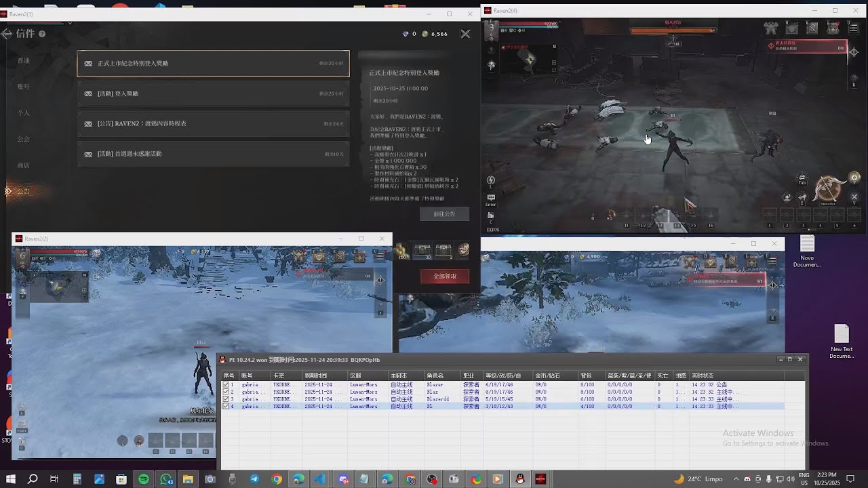
Task: Click the 角色名 column header
Action: pyautogui.click(x=442, y=375)
